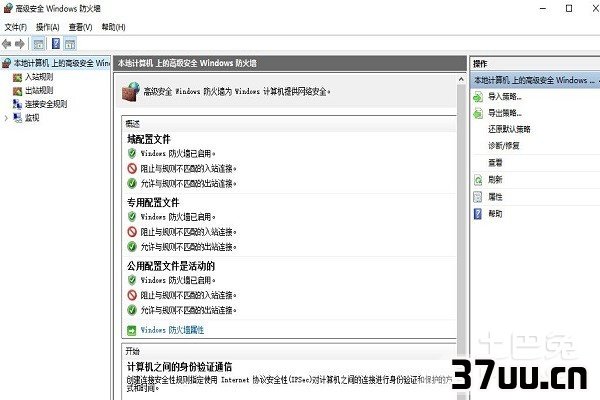This screenshot has width=600, height=400.
Task: Open the 查看 action submenu
Action: [x=495, y=163]
